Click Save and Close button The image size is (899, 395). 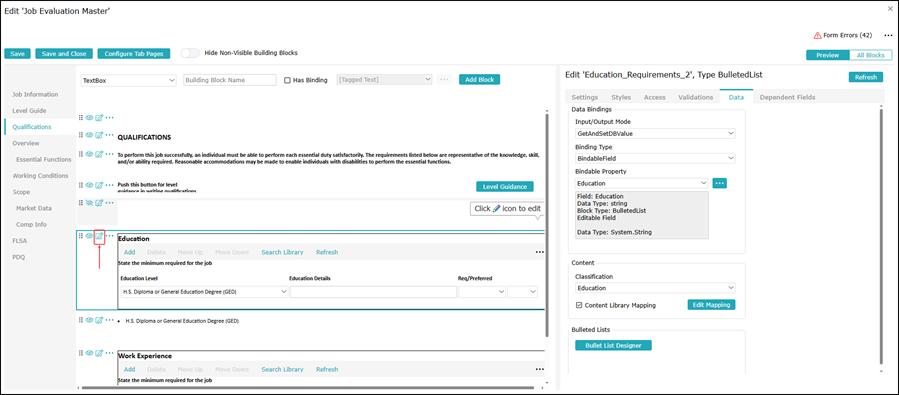coord(64,53)
